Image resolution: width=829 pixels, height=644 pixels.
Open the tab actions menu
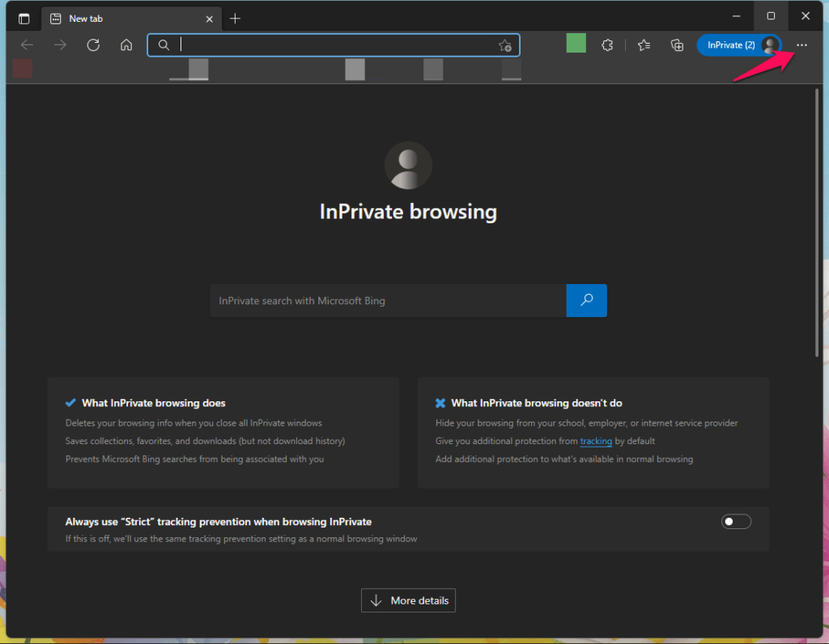[x=24, y=18]
